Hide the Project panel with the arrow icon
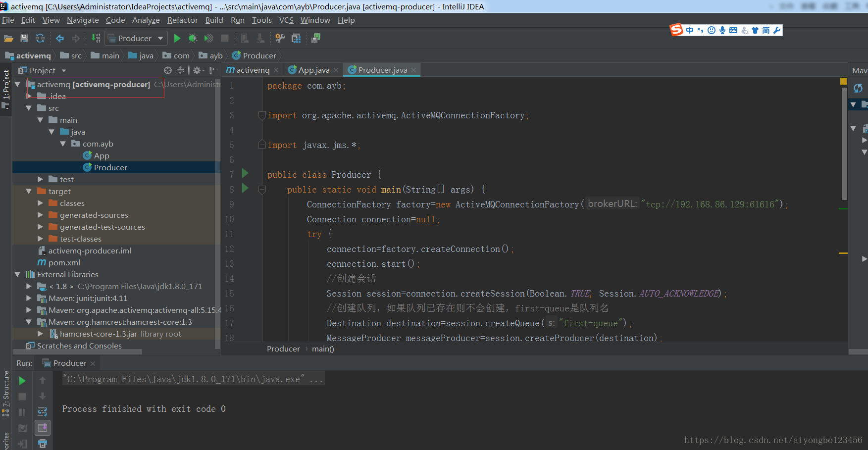868x450 pixels. 213,70
